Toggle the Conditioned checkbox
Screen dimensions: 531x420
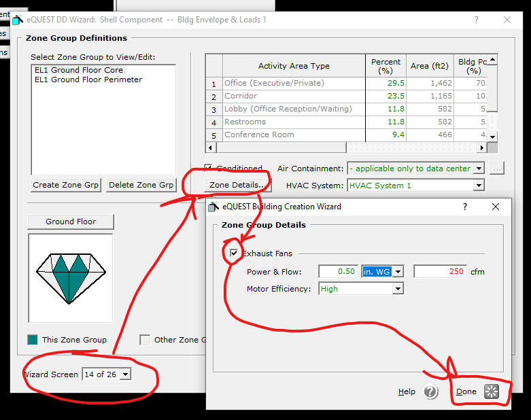coord(208,168)
